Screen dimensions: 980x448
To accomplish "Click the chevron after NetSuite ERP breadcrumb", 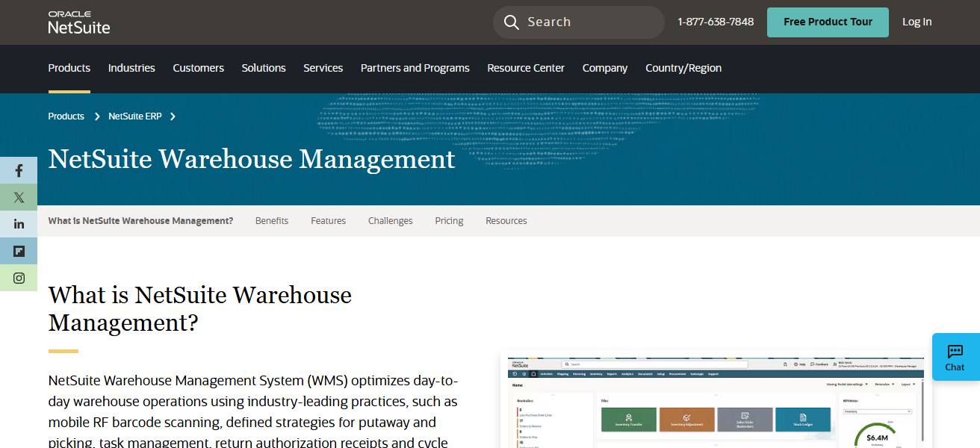I will 173,116.
